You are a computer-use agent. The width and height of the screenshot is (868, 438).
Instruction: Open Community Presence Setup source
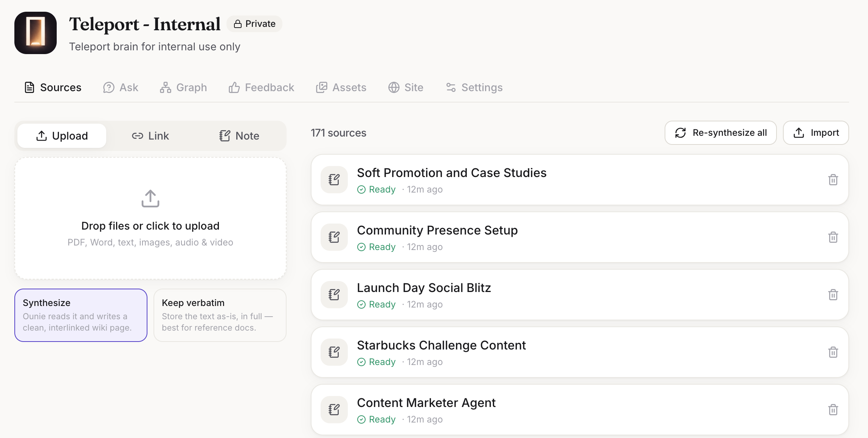pos(580,237)
